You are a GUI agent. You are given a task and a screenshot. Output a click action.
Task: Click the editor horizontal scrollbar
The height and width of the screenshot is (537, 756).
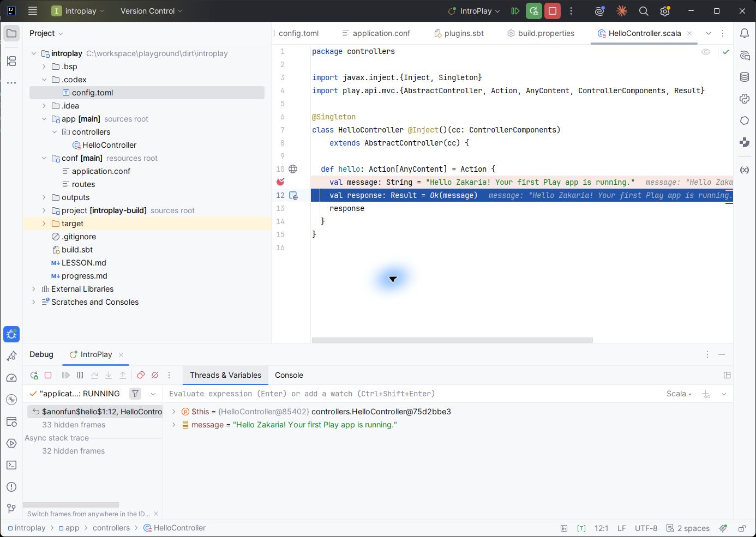click(x=452, y=340)
